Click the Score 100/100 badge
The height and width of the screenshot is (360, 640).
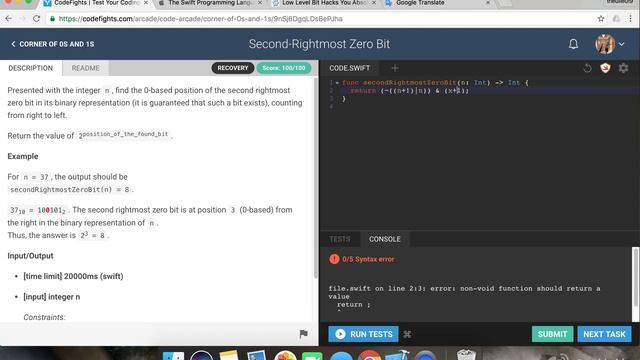284,68
